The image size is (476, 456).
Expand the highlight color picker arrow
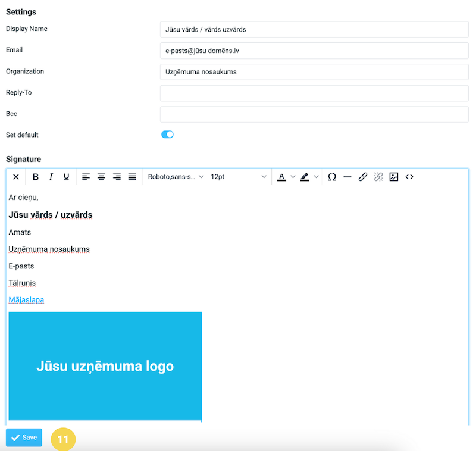click(x=317, y=177)
